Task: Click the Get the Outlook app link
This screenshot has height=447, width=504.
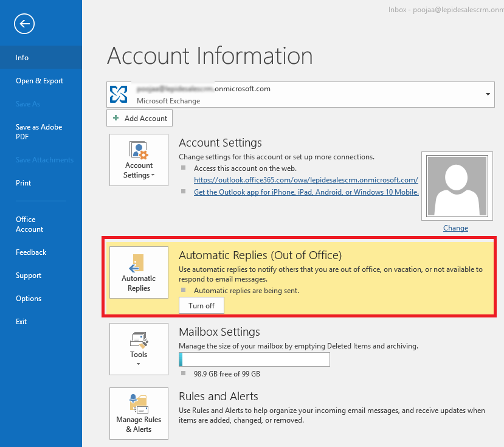Action: tap(306, 192)
